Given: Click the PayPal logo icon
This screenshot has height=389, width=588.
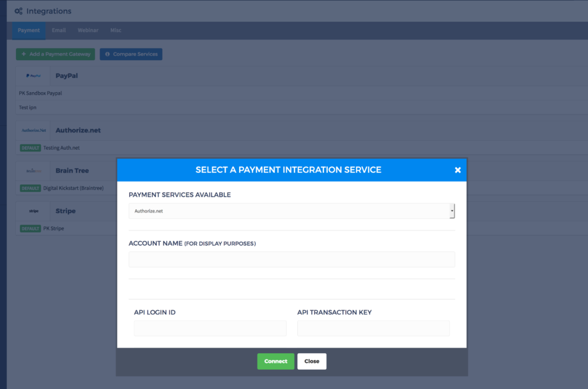Looking at the screenshot, I should click(33, 76).
